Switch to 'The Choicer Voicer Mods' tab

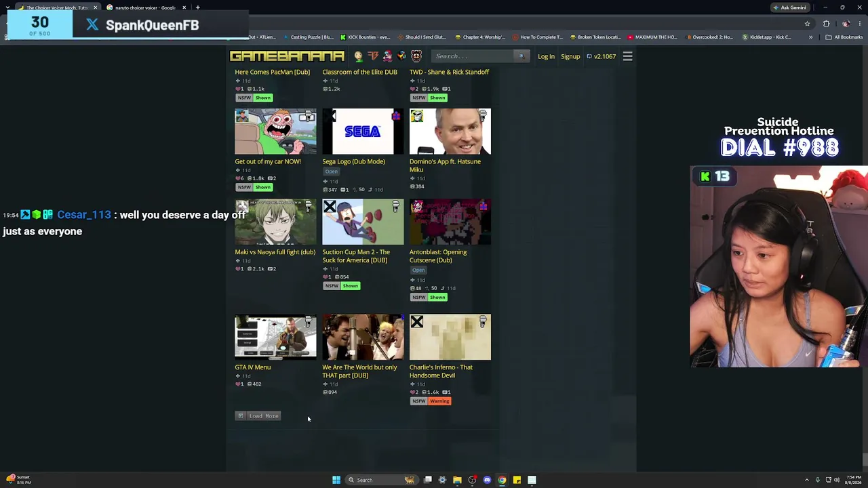58,7
